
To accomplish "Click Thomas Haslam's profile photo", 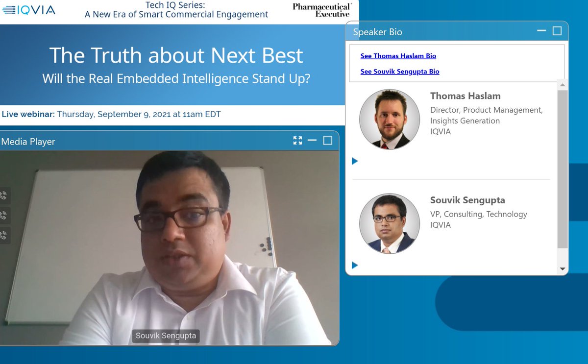I will tap(390, 120).
